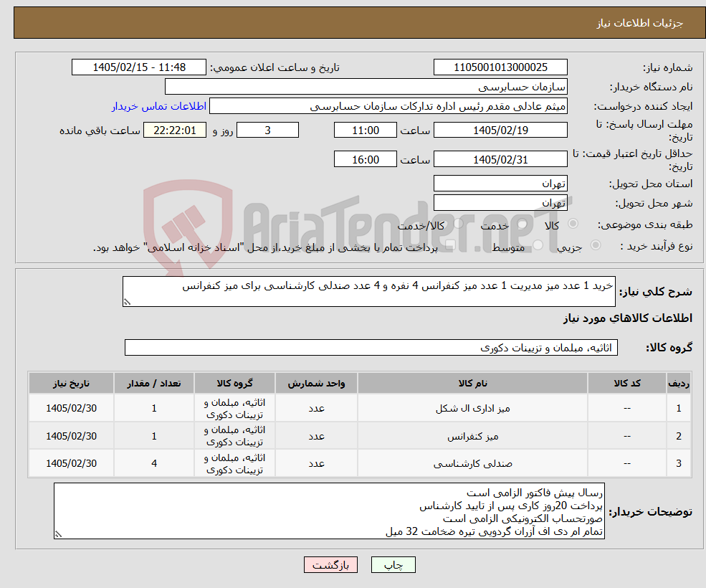Select the کالا/خدمت radio button

click(x=458, y=224)
